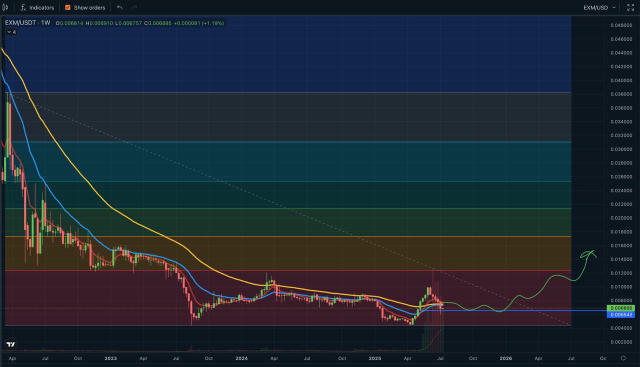This screenshot has width=640, height=367.
Task: Open the Indicators menu
Action: [37, 7]
